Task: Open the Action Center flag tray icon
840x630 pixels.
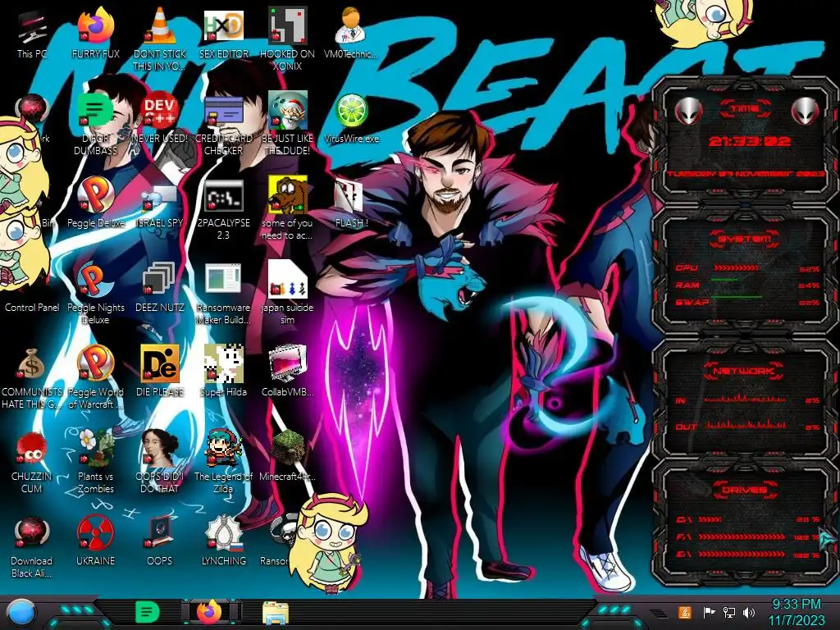Action: pyautogui.click(x=709, y=612)
